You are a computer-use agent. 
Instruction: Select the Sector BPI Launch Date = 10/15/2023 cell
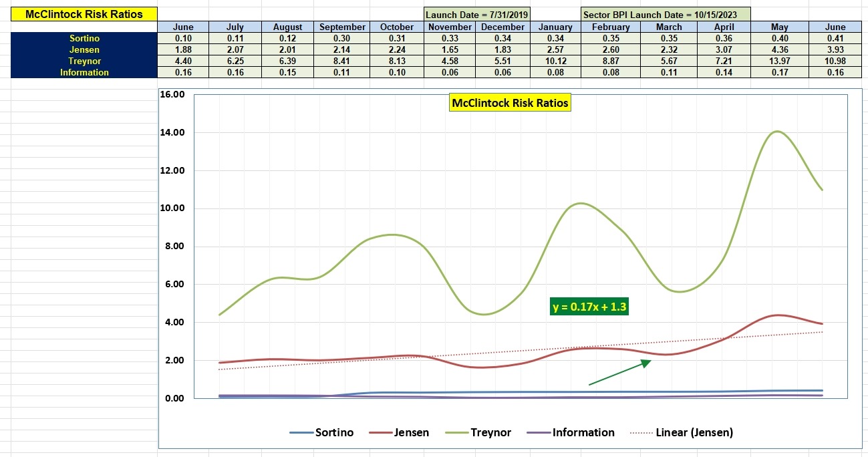click(666, 14)
